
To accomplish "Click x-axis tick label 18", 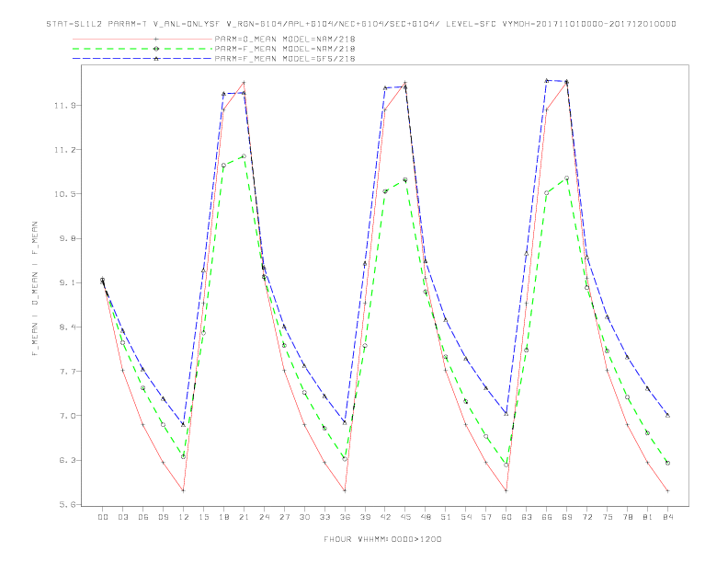I will point(223,517).
